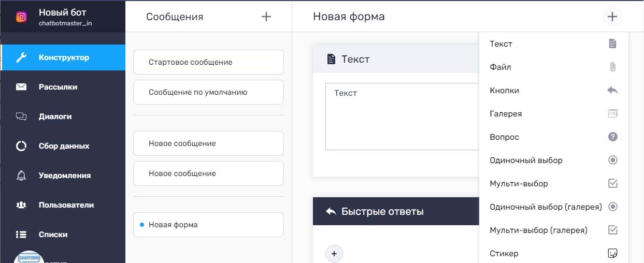Screen dimensions: 644x263
Task: Click into the Текст input area
Action: 402,116
